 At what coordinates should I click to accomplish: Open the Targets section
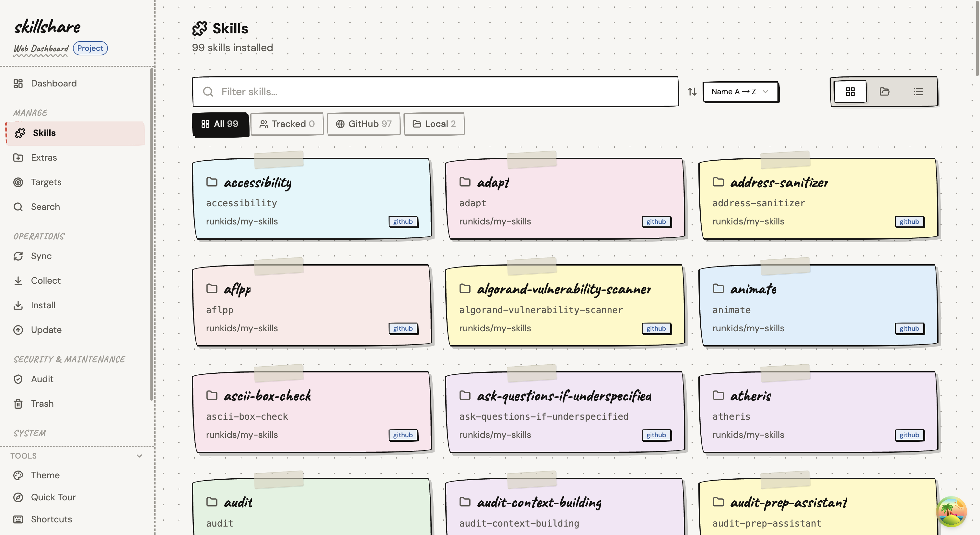(46, 182)
